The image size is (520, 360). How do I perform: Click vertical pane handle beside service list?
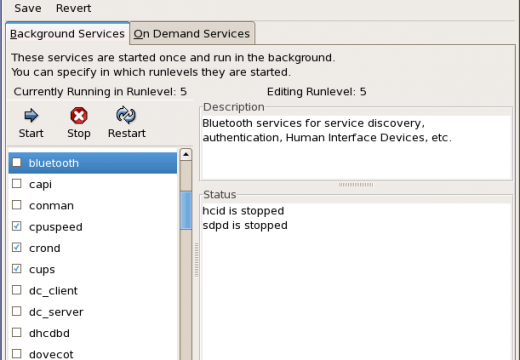click(x=197, y=260)
